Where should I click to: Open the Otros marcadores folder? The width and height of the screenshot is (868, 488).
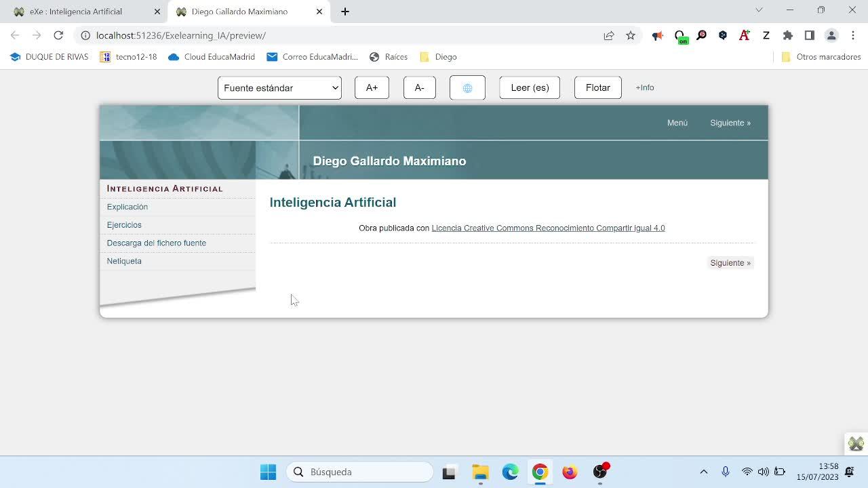tap(821, 57)
